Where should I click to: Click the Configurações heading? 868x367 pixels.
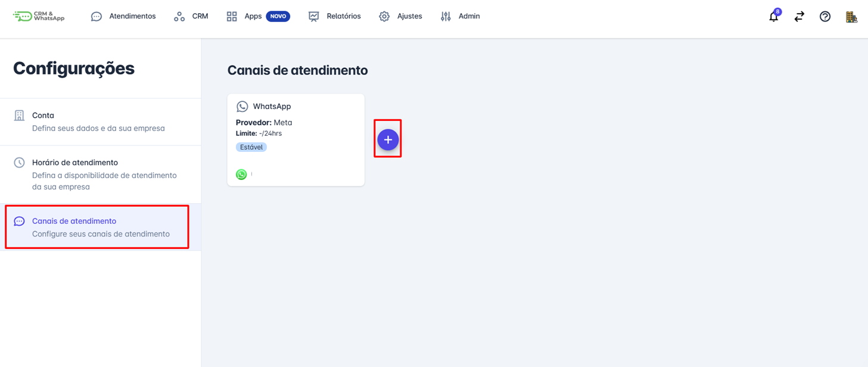pos(73,69)
